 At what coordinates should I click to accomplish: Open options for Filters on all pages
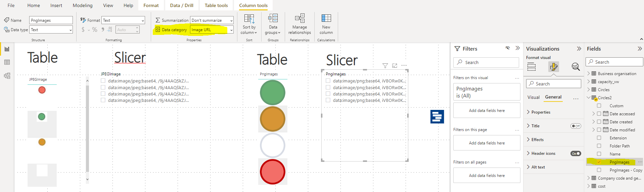point(517,163)
